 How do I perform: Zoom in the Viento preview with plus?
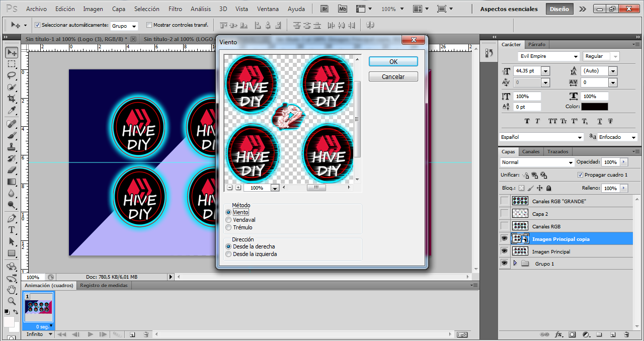[x=238, y=188]
